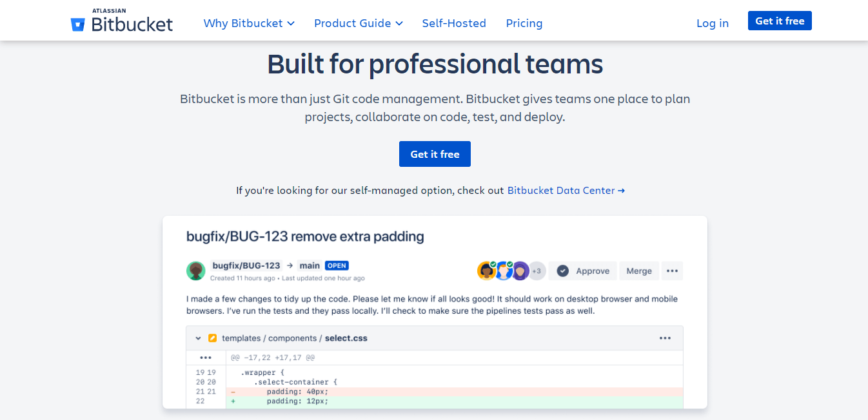Screen dimensions: 868x420
Task: Click the Approve button
Action: (x=583, y=271)
